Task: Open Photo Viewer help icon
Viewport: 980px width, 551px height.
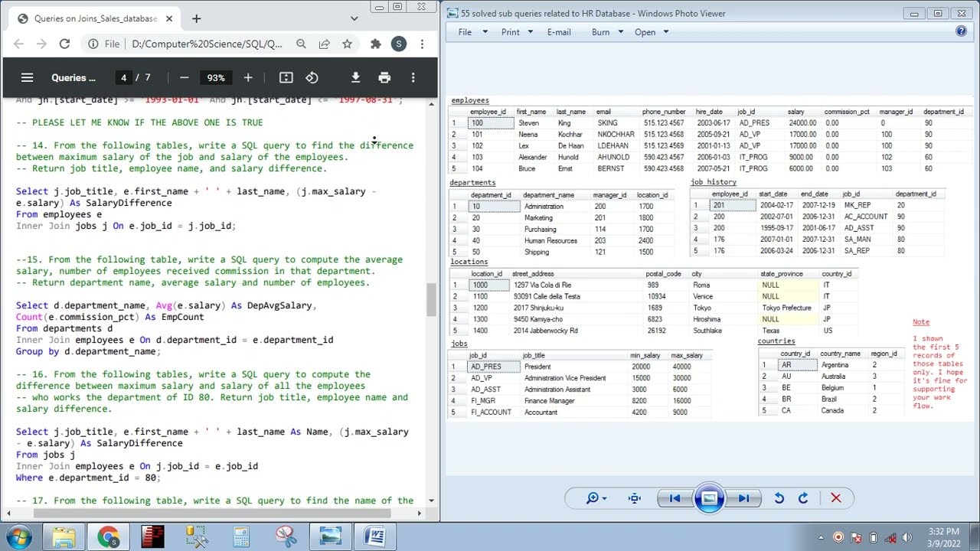Action: (962, 31)
